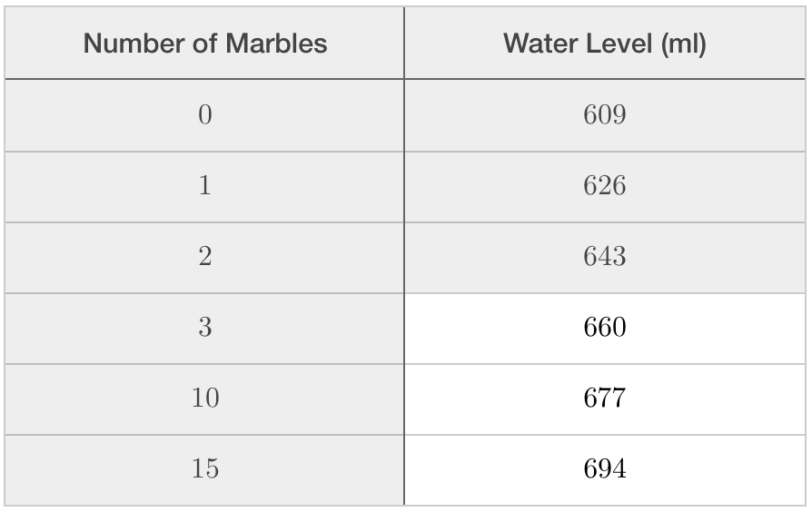The height and width of the screenshot is (512, 812).
Task: Select the cell showing 2 marbles
Action: pyautogui.click(x=205, y=257)
